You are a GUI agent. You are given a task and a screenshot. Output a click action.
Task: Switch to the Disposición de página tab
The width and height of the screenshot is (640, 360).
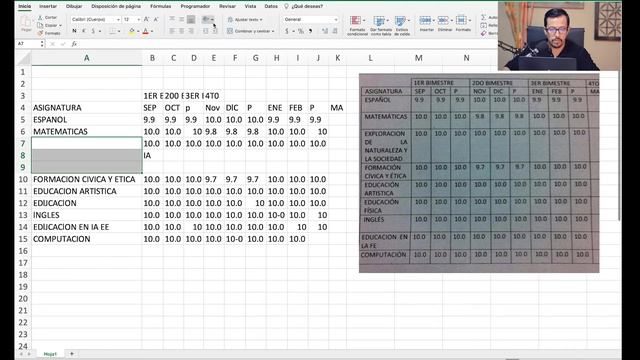(116, 6)
